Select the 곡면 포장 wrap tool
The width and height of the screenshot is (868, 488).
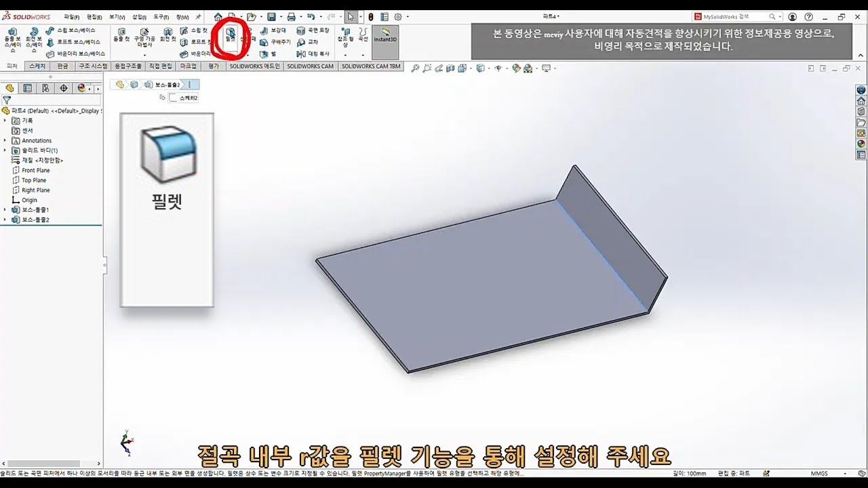pyautogui.click(x=313, y=30)
